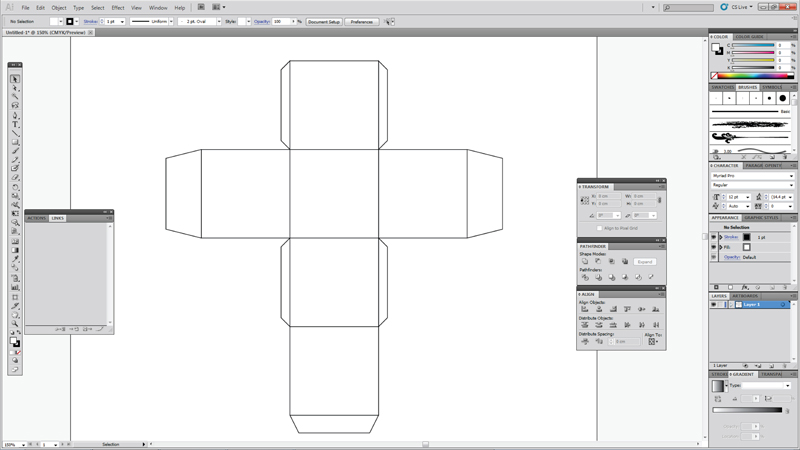Click the Document Setup button
The width and height of the screenshot is (800, 450).
pyautogui.click(x=324, y=21)
